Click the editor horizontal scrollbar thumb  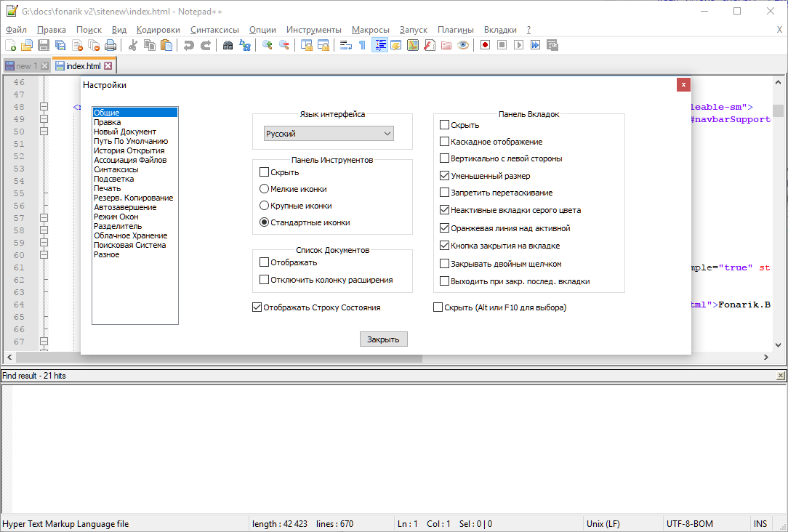(219, 357)
